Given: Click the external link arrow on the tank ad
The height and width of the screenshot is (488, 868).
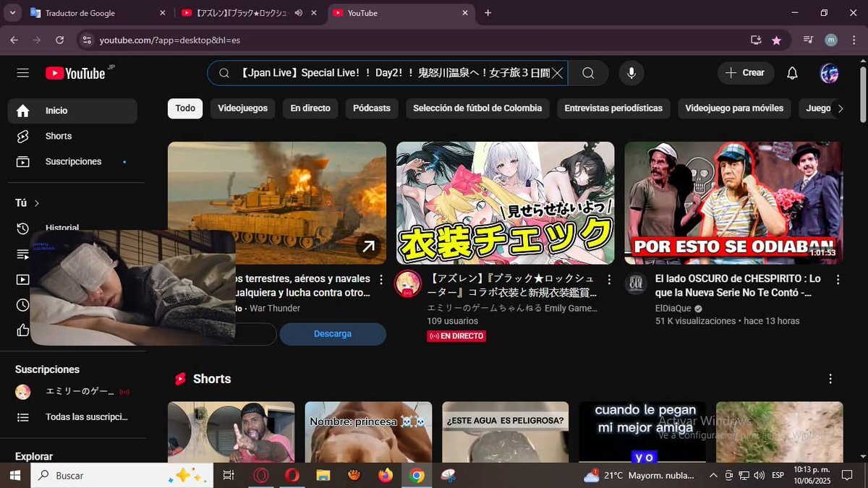Looking at the screenshot, I should [x=368, y=247].
